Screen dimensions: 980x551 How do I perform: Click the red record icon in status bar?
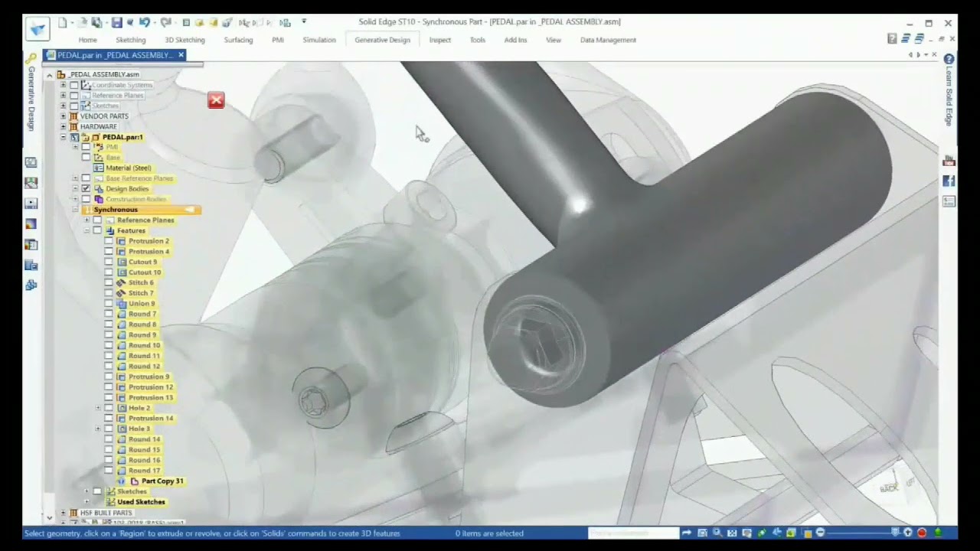point(922,533)
